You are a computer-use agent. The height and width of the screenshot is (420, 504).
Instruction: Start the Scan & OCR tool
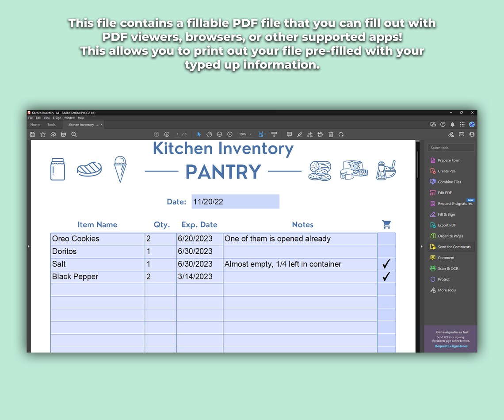[446, 268]
